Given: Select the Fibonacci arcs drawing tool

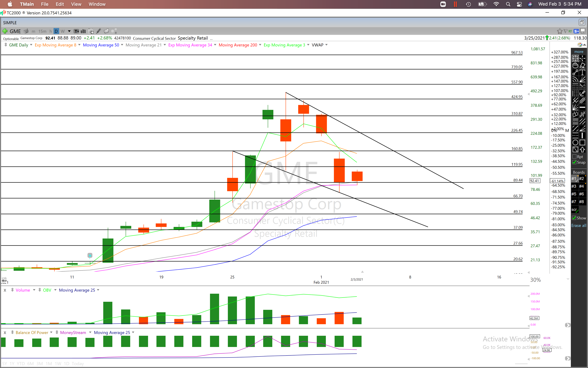Looking at the screenshot, I should (x=575, y=80).
